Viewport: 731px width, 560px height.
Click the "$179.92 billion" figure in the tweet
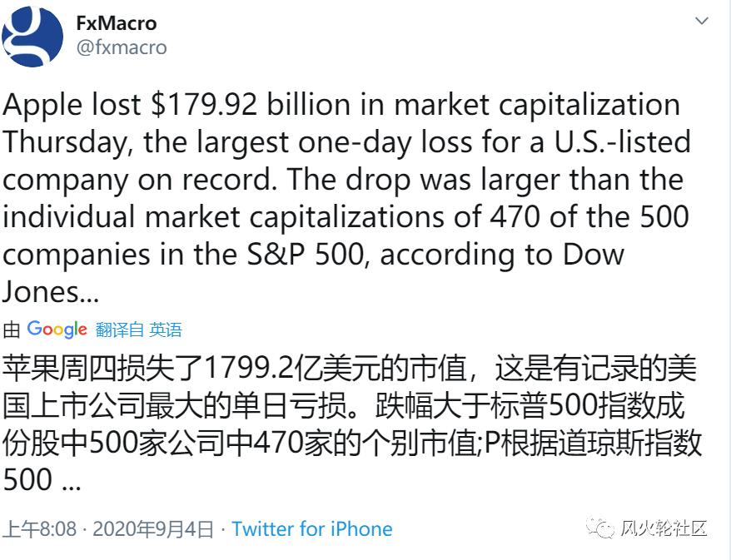[224, 103]
